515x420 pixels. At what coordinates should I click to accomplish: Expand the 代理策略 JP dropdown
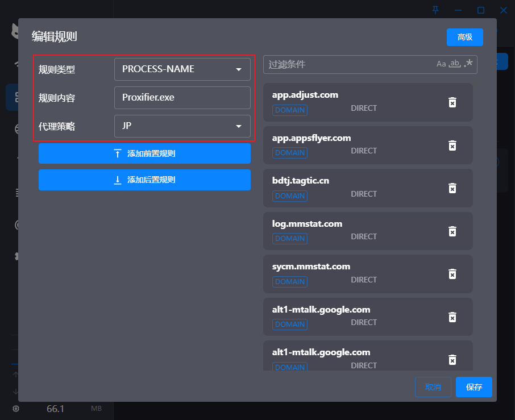182,126
